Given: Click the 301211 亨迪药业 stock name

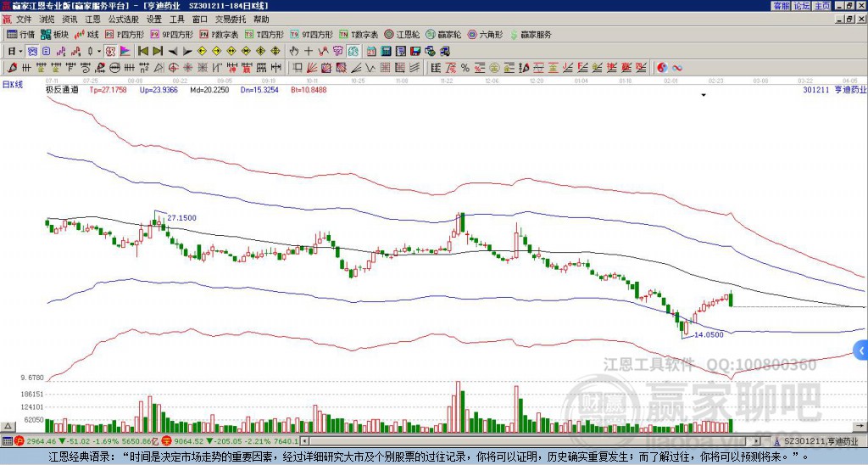Looking at the screenshot, I should click(x=835, y=90).
